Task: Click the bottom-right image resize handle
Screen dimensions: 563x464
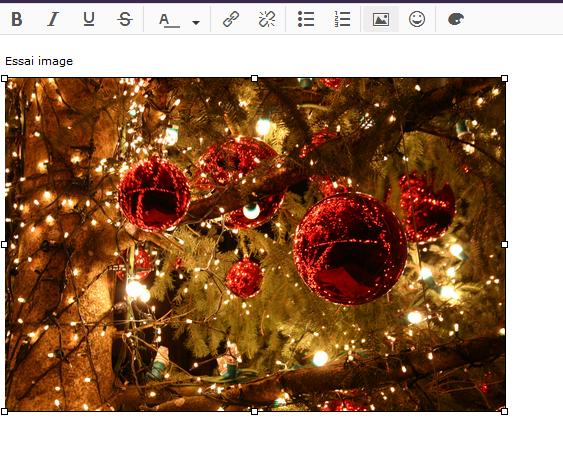Action: [x=504, y=411]
